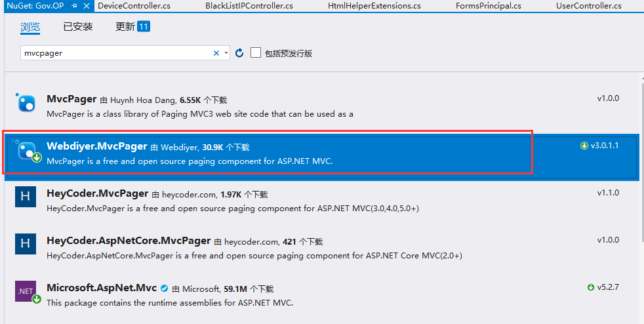Open the UserController.cs tab
The image size is (644, 324).
[588, 6]
